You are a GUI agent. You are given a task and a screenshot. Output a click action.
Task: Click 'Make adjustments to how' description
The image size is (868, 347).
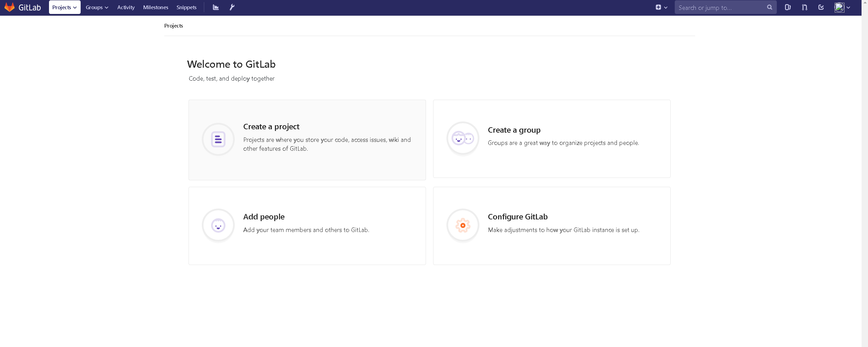563,230
